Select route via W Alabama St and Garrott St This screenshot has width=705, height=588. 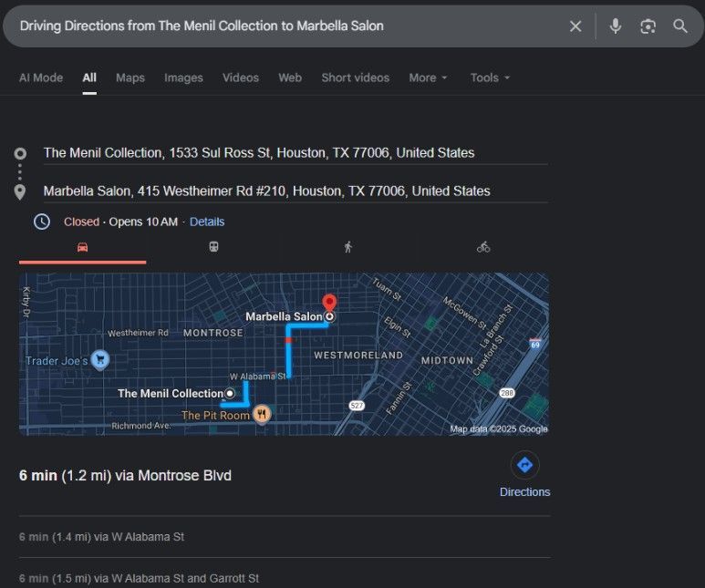coord(139,578)
